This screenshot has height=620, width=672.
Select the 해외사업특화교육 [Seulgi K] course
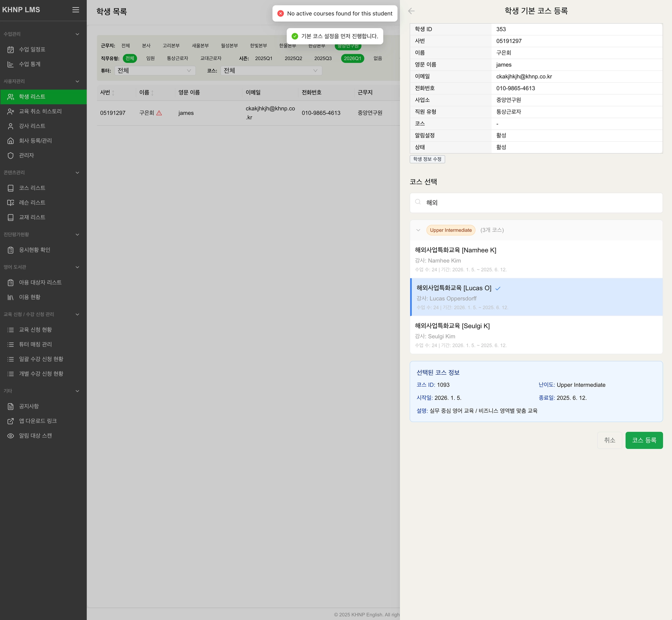[x=535, y=335]
